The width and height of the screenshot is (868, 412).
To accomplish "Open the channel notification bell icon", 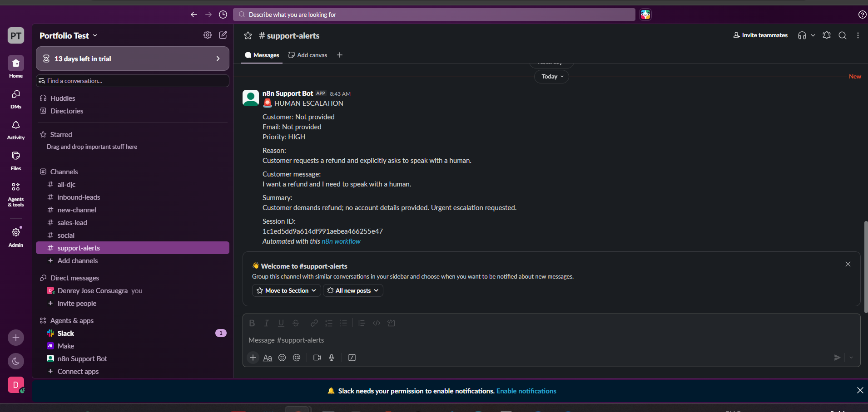I will (827, 35).
